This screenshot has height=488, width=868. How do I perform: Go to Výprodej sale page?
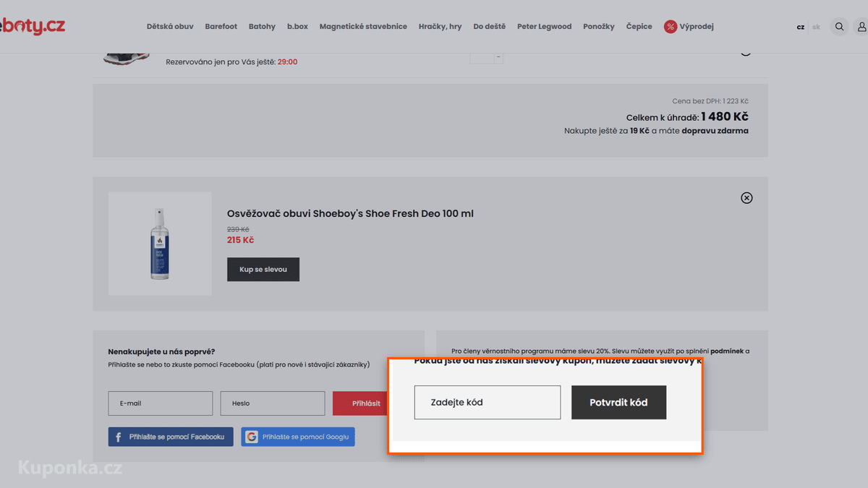pos(697,27)
